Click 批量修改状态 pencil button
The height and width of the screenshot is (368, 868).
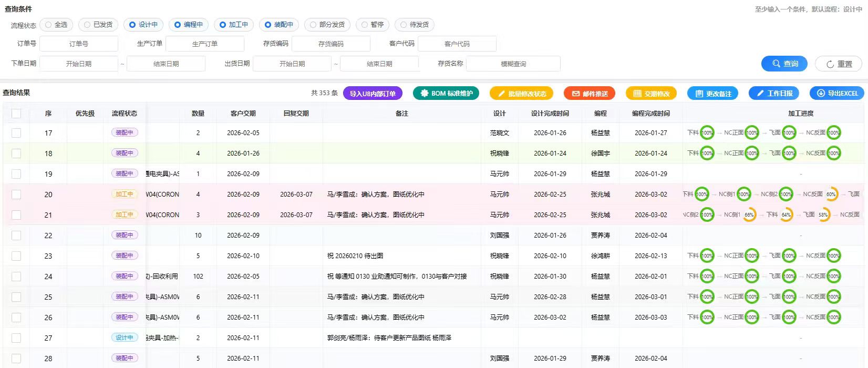click(x=521, y=94)
